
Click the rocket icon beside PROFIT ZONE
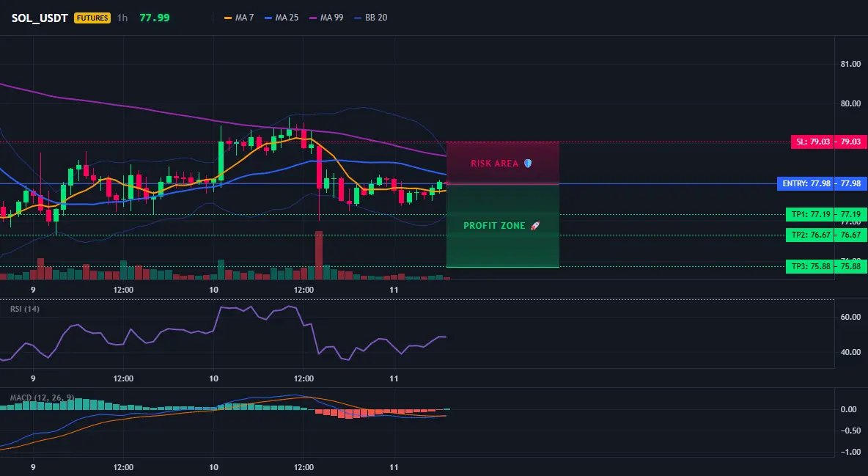534,226
